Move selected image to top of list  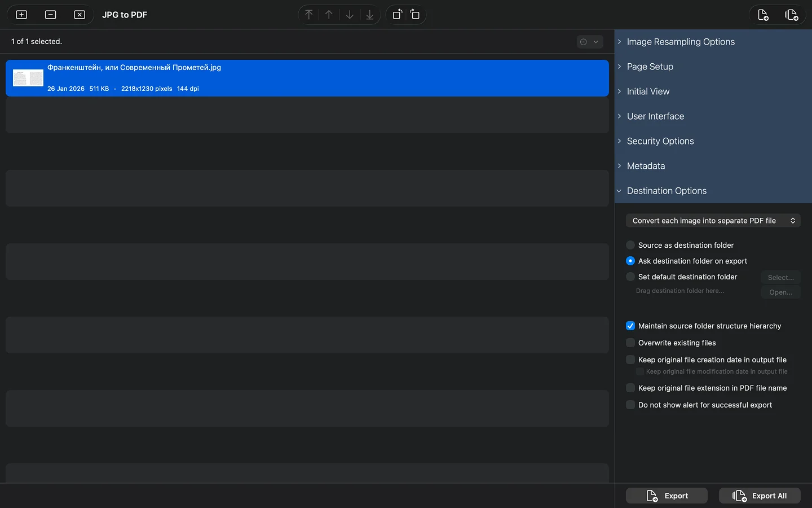(x=309, y=15)
